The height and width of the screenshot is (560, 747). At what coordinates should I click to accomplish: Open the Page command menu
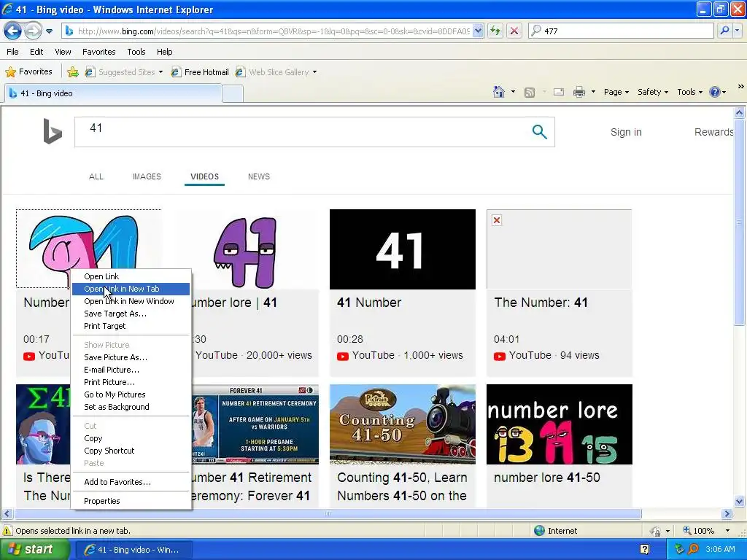(x=616, y=92)
